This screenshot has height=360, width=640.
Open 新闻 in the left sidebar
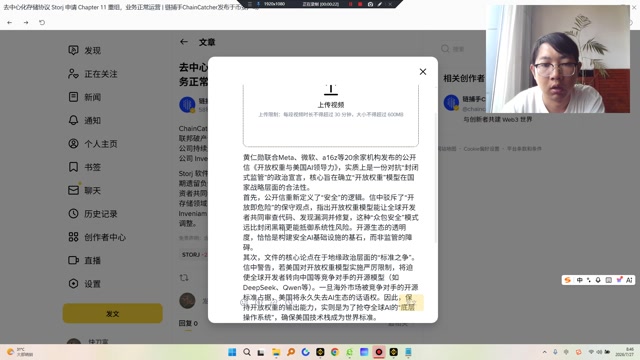(84, 97)
